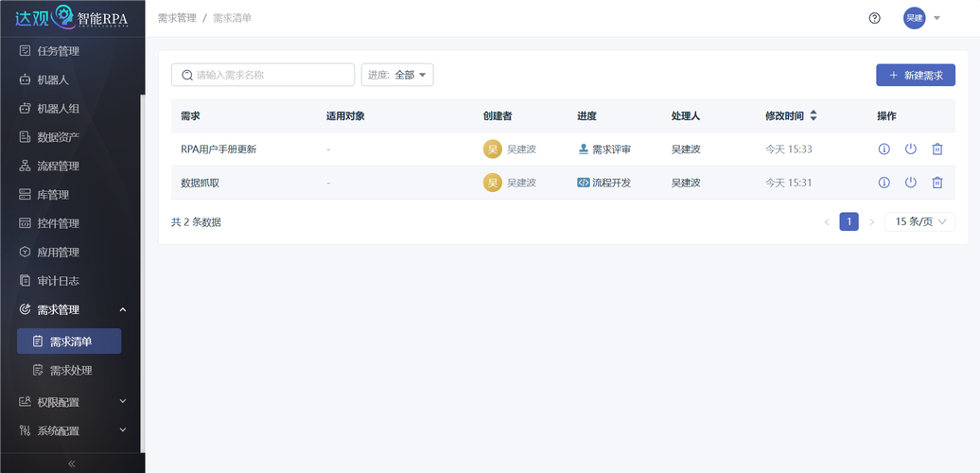The image size is (980, 473).
Task: Click the trash icon for 数据抓取 row
Action: click(x=937, y=183)
